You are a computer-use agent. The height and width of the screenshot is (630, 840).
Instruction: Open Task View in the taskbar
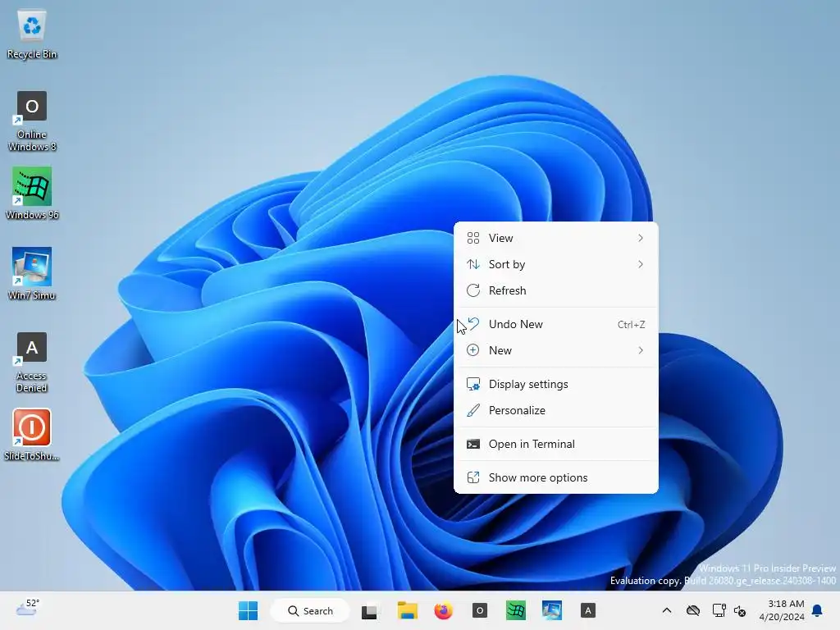tap(369, 610)
